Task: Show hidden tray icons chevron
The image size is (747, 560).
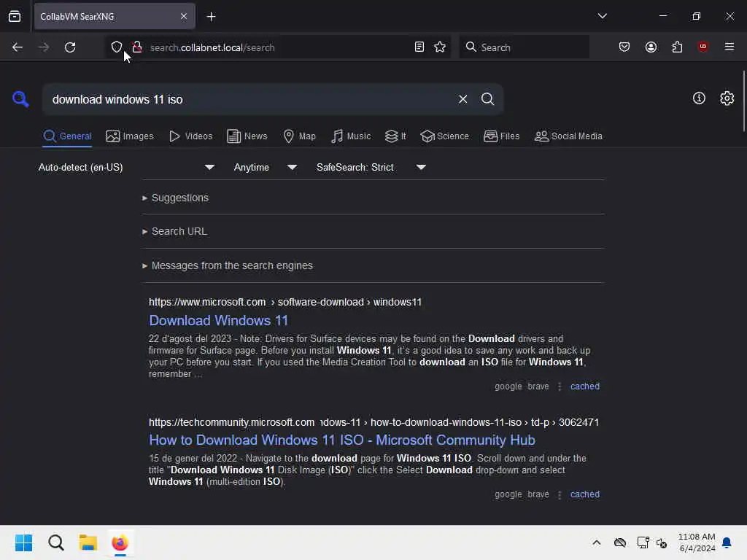Action: [x=597, y=542]
